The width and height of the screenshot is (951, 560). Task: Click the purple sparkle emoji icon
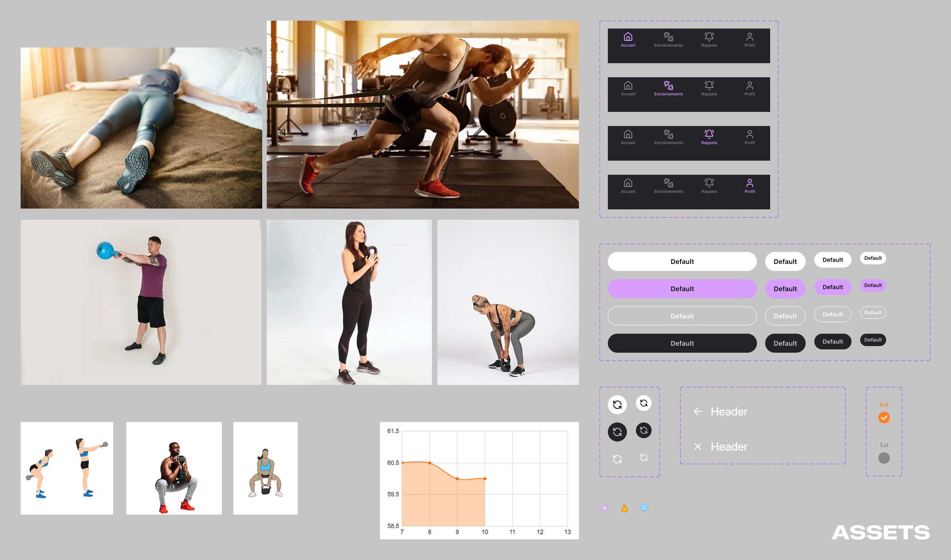tap(605, 508)
